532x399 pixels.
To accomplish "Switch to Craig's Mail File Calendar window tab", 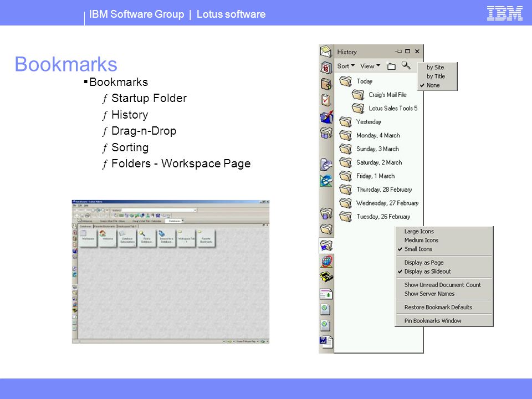I will (x=146, y=221).
